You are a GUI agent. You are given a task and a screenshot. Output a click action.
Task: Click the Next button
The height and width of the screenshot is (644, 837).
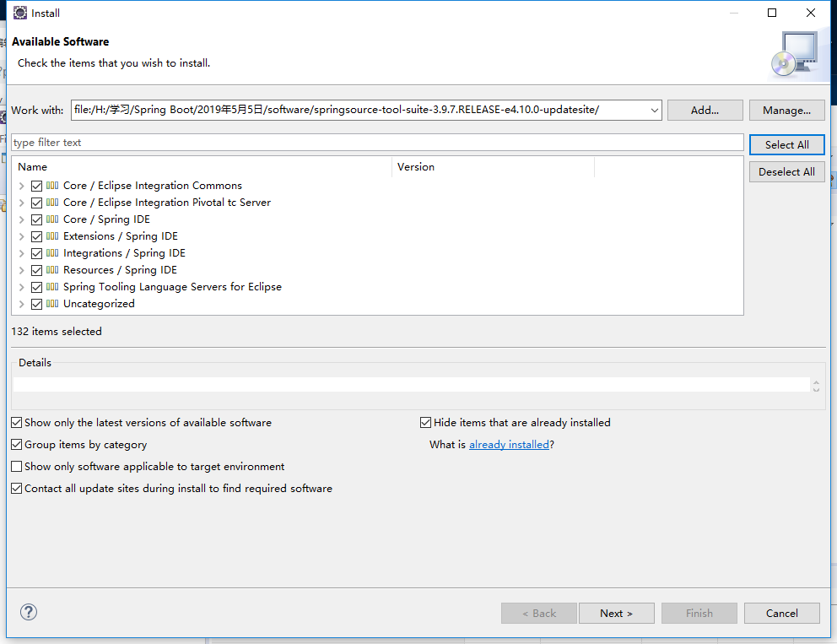pos(617,613)
